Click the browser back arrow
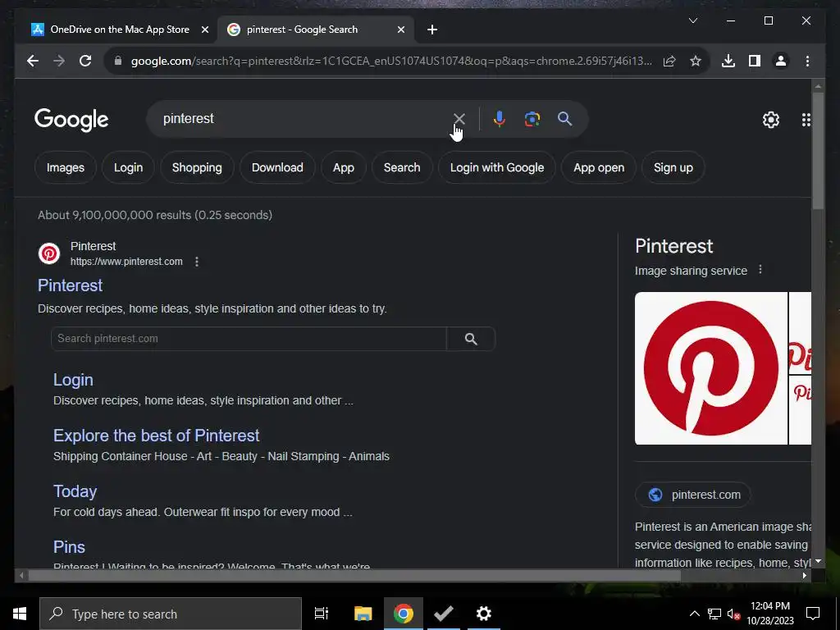 33,61
